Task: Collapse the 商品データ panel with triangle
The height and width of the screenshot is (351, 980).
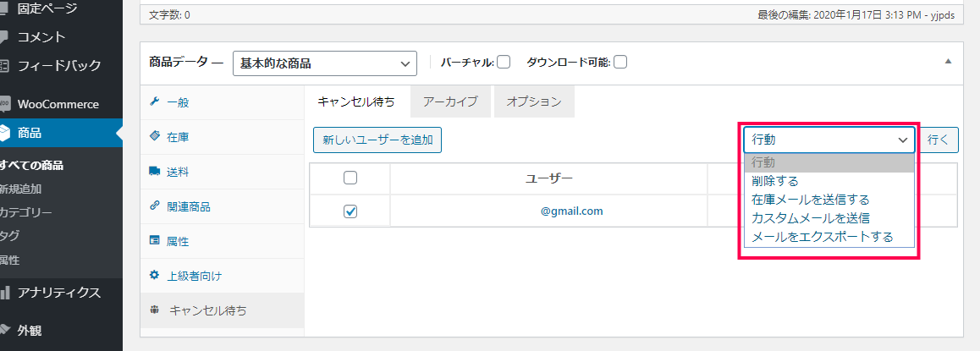Action: point(948,61)
